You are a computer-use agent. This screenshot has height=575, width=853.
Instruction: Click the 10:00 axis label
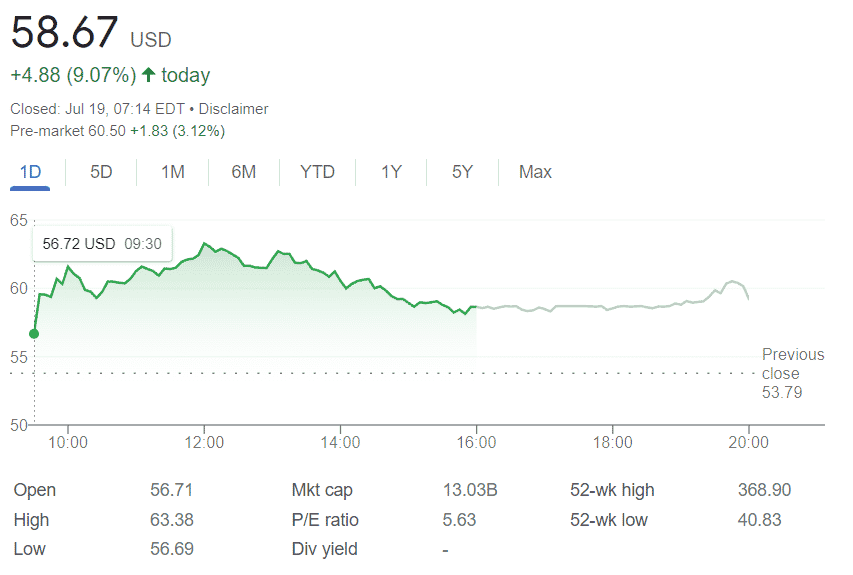(67, 442)
